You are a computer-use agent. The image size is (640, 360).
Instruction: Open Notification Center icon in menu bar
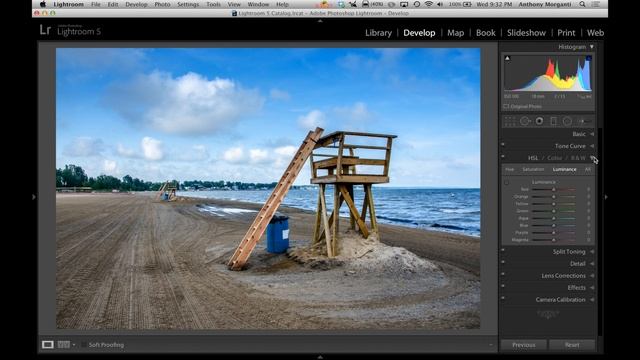596,4
